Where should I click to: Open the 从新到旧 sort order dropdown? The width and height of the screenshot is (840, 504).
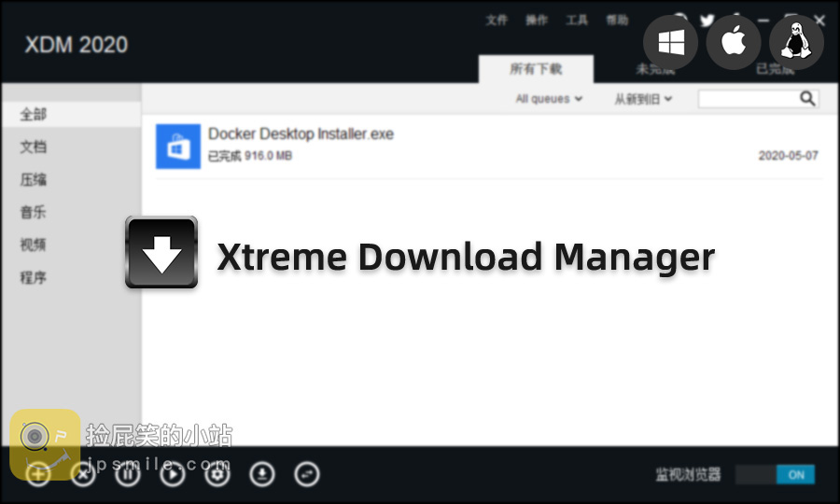[643, 99]
